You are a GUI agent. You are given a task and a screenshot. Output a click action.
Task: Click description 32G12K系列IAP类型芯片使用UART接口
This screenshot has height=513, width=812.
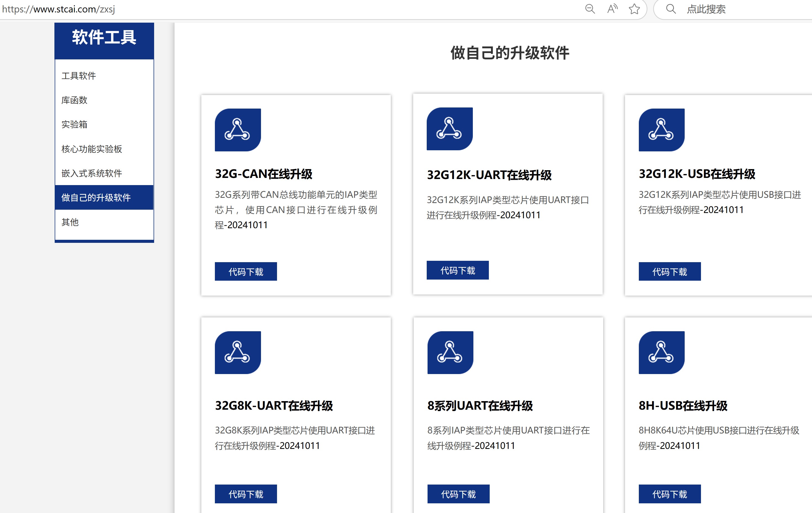[x=508, y=207]
